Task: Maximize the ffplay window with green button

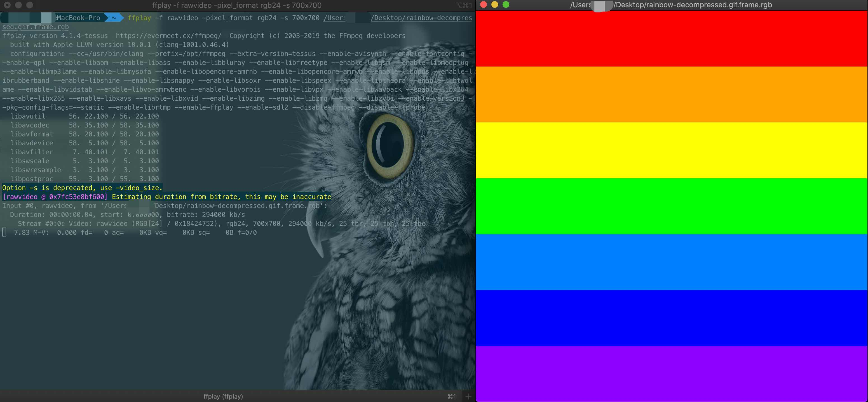Action: click(x=506, y=5)
